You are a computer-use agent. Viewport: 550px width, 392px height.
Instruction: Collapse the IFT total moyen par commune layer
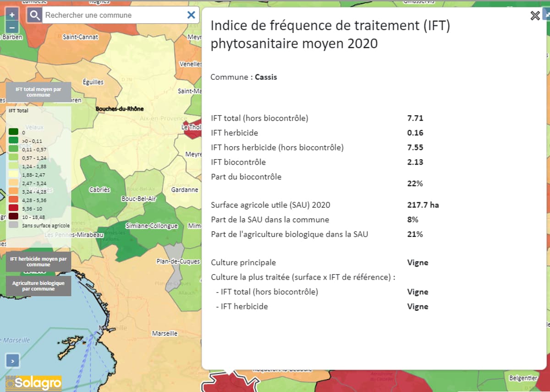[x=38, y=92]
